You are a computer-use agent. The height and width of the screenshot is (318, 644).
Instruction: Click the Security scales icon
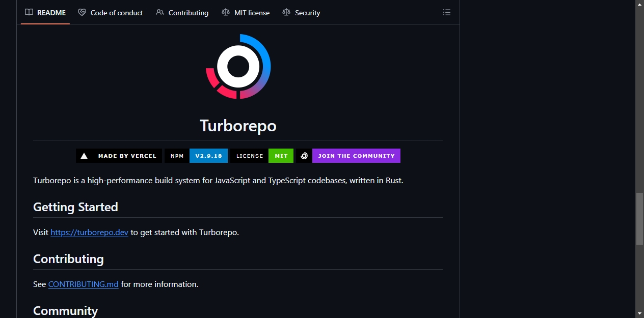pyautogui.click(x=286, y=13)
